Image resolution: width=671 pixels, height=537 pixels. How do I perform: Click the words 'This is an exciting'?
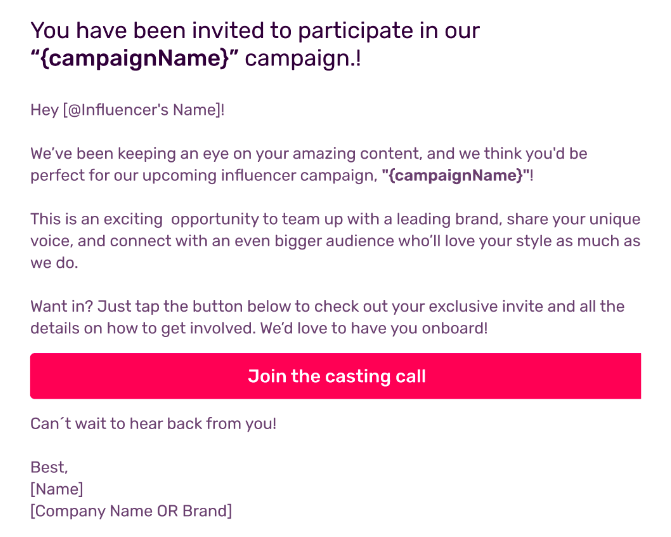point(96,219)
